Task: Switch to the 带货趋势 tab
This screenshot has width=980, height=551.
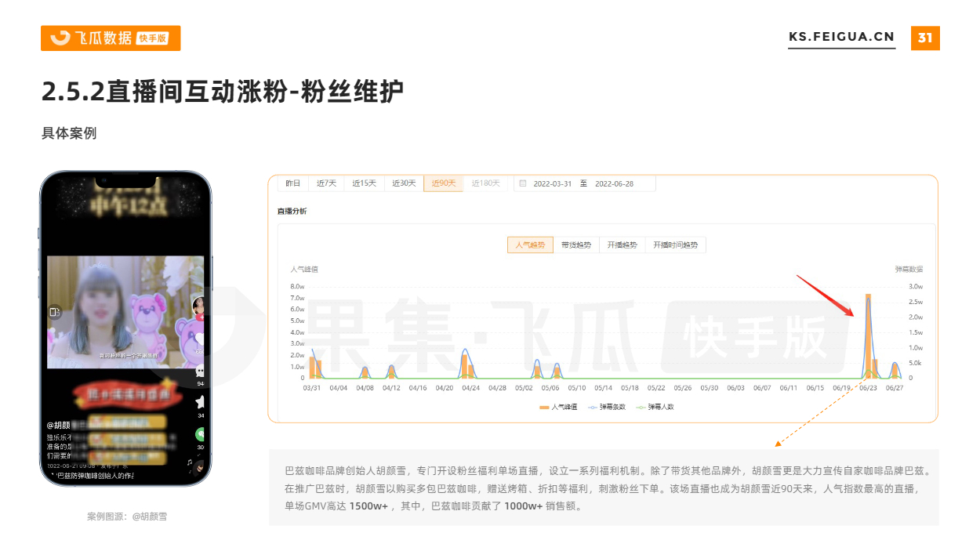Action: 576,245
